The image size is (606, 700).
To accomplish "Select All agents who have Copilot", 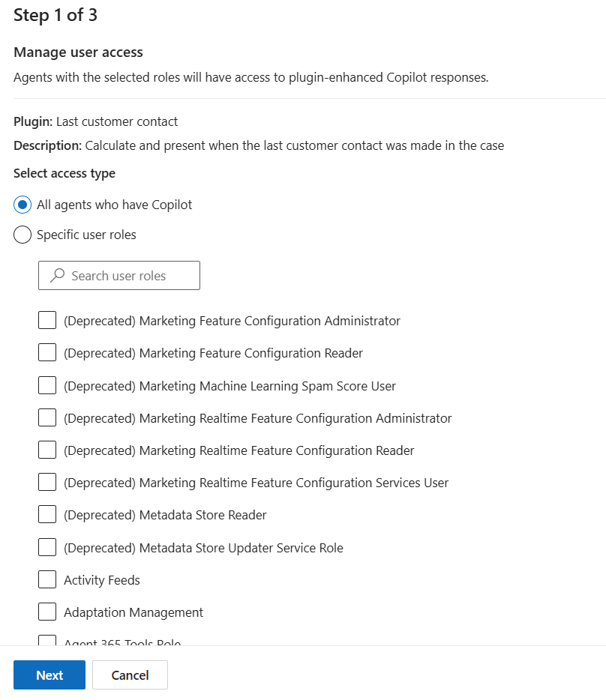I will point(22,205).
